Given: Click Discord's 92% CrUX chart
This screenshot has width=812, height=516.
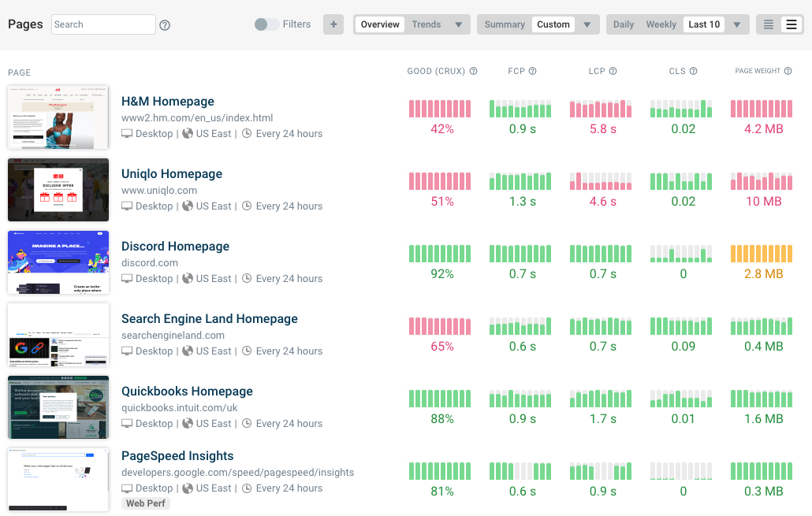Looking at the screenshot, I should (x=440, y=254).
